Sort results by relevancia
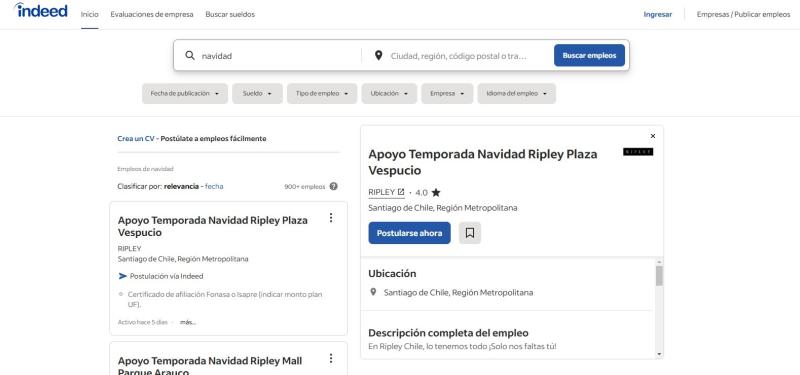800x375 pixels. click(x=181, y=186)
